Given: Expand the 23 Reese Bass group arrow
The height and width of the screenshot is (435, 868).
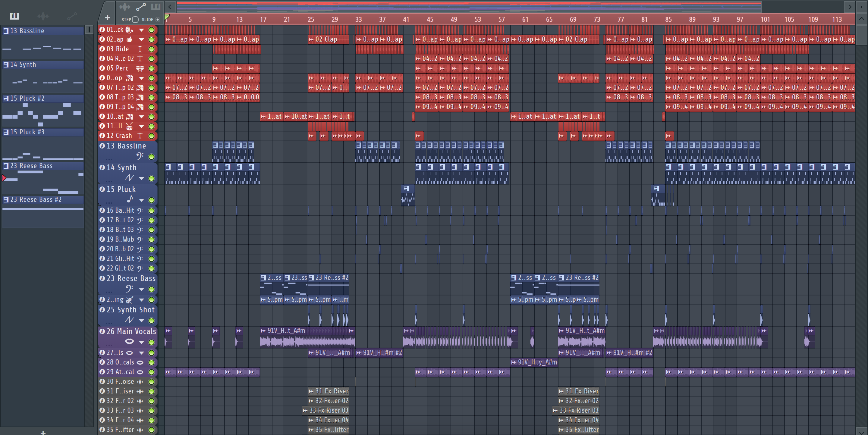Looking at the screenshot, I should 142,289.
